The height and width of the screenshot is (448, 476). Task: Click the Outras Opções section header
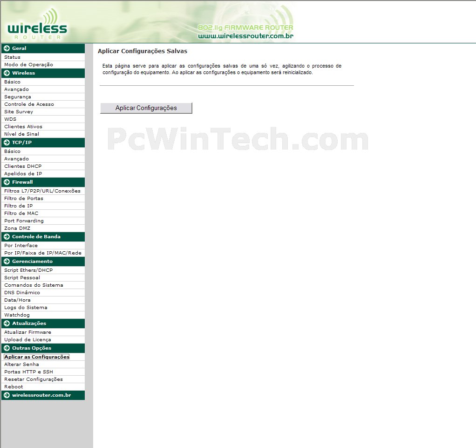[x=43, y=348]
